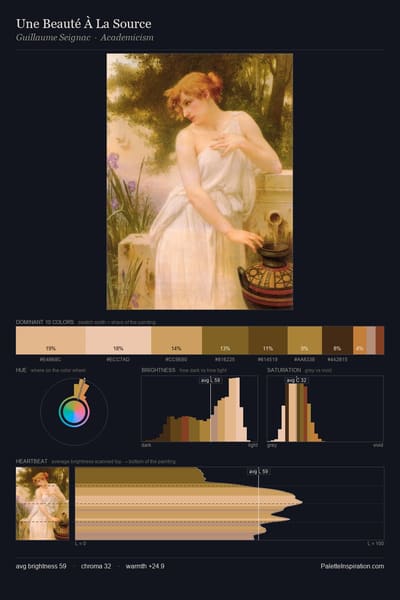Click the avg 59 marker in heartbeat chart
Screen dimensions: 400x600
[258, 472]
